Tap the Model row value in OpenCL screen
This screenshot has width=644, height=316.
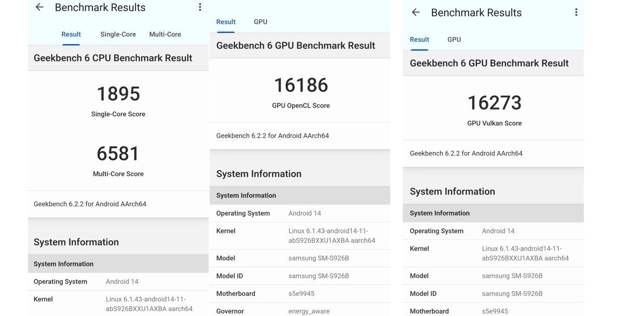319,258
